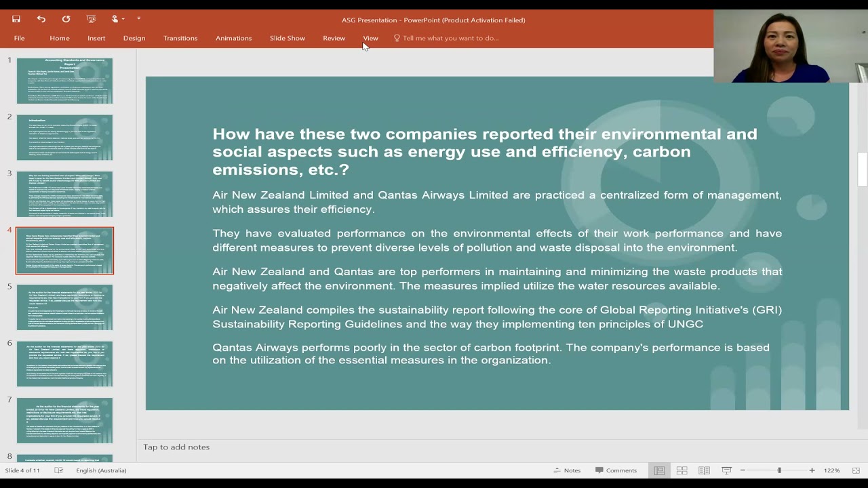Open the Review ribbon tab
This screenshot has height=488, width=868.
pyautogui.click(x=334, y=38)
